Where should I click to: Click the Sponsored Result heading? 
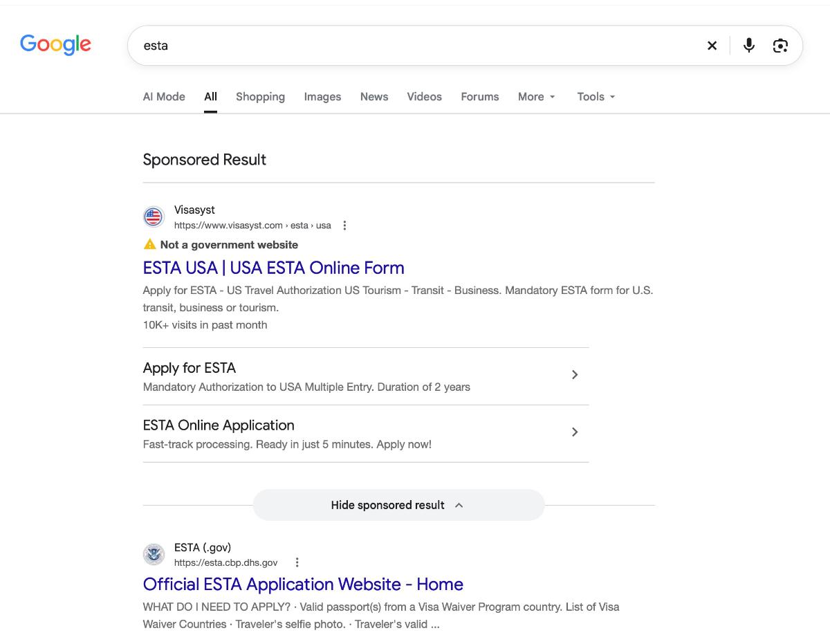click(x=205, y=160)
